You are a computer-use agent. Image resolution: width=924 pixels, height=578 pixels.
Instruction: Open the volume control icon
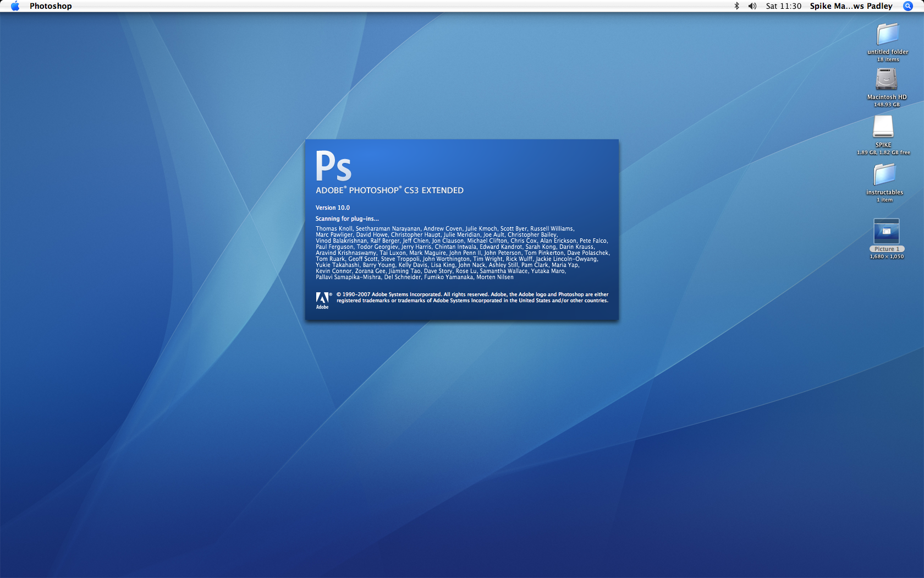(x=752, y=6)
